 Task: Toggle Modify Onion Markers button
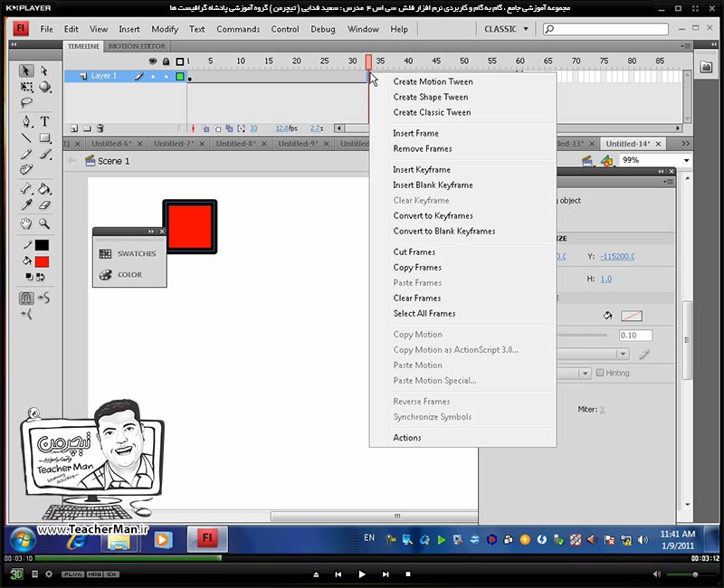point(241,128)
